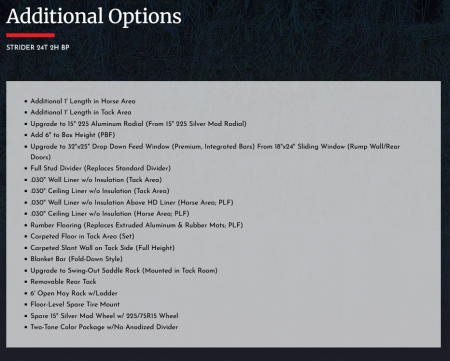Click Carpeted Floor in Tack Area (Set)
The height and width of the screenshot is (361, 450).
(x=82, y=236)
